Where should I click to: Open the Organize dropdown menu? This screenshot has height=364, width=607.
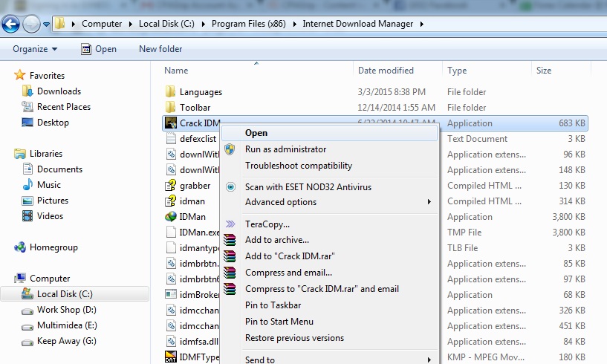pos(35,49)
